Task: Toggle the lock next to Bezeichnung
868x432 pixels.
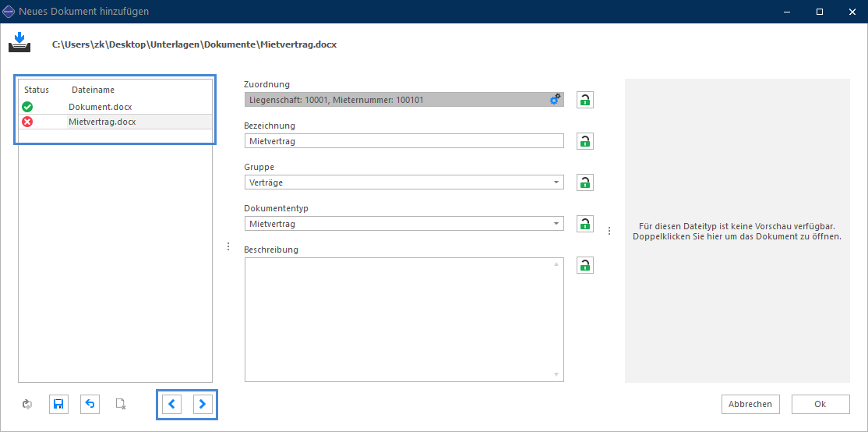Action: pyautogui.click(x=585, y=140)
